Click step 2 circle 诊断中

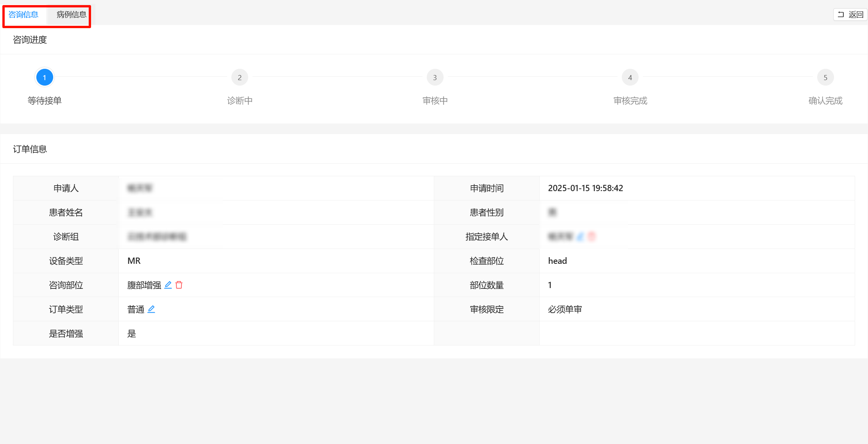coord(240,77)
